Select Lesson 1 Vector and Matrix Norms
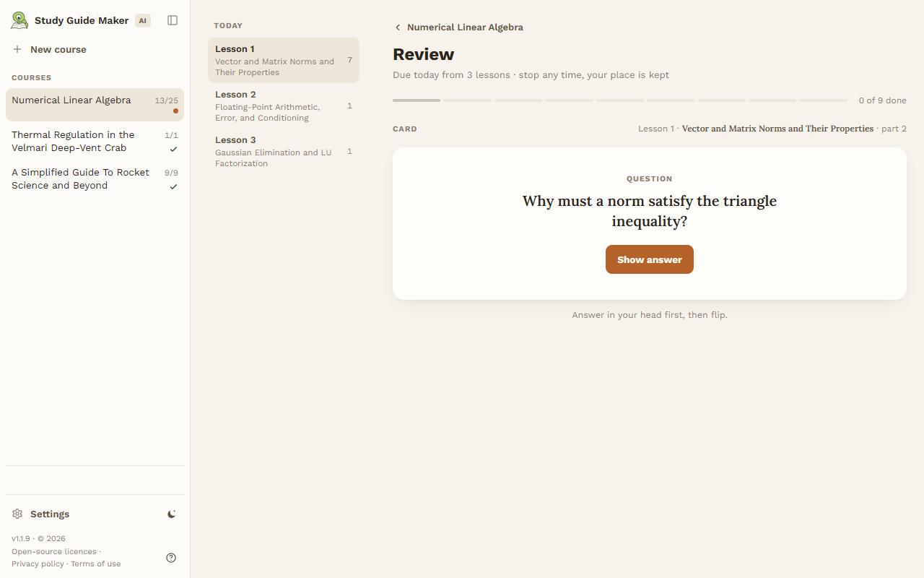924x578 pixels. pos(284,61)
